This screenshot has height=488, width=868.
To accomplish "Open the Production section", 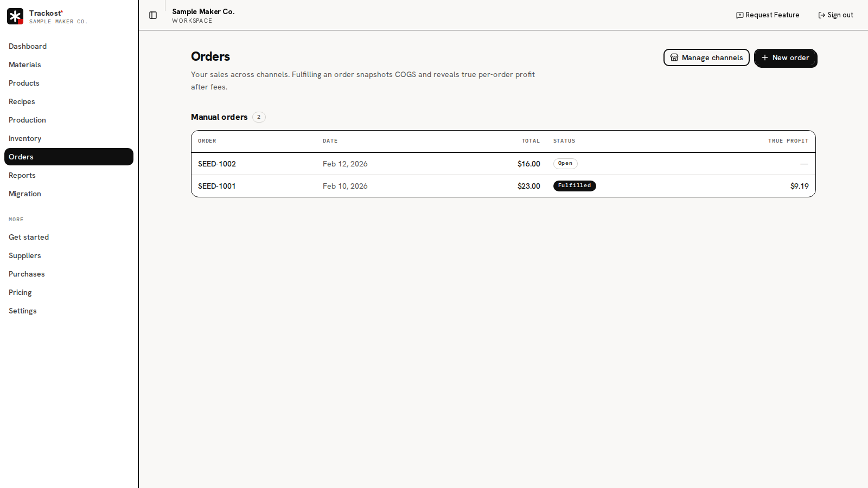I will tap(68, 120).
